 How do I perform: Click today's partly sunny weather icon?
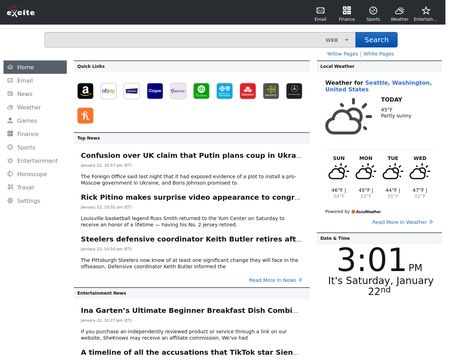348,117
